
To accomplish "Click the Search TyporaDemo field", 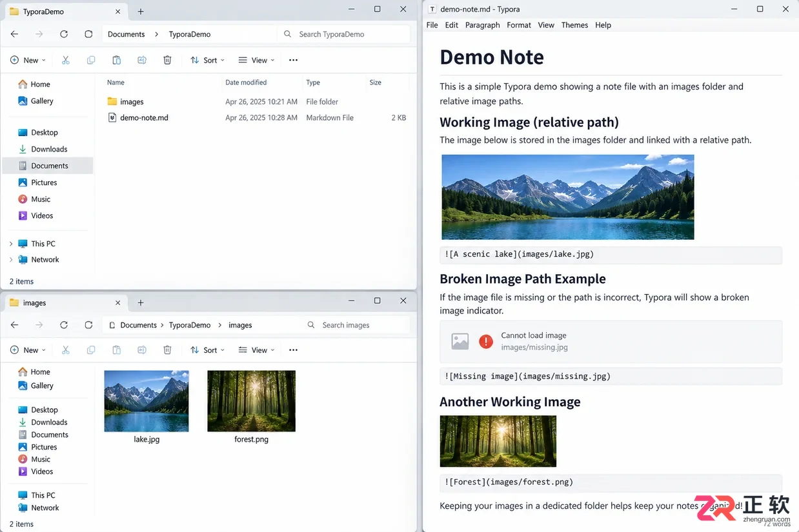I will click(x=344, y=34).
